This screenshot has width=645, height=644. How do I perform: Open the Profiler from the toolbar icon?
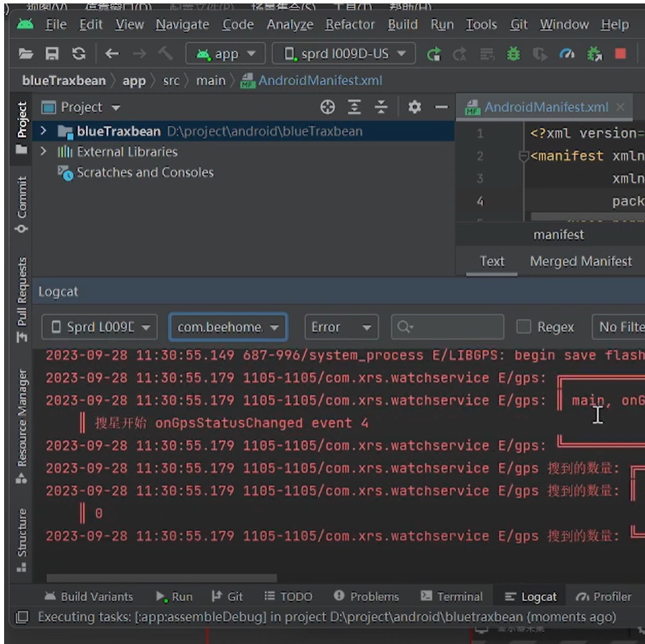click(x=566, y=53)
